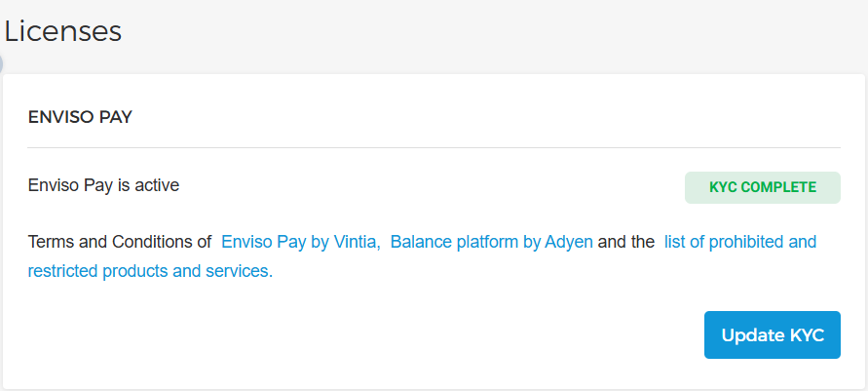Open the Enviso Pay by Vintia terms link
868x391 pixels.
point(300,242)
